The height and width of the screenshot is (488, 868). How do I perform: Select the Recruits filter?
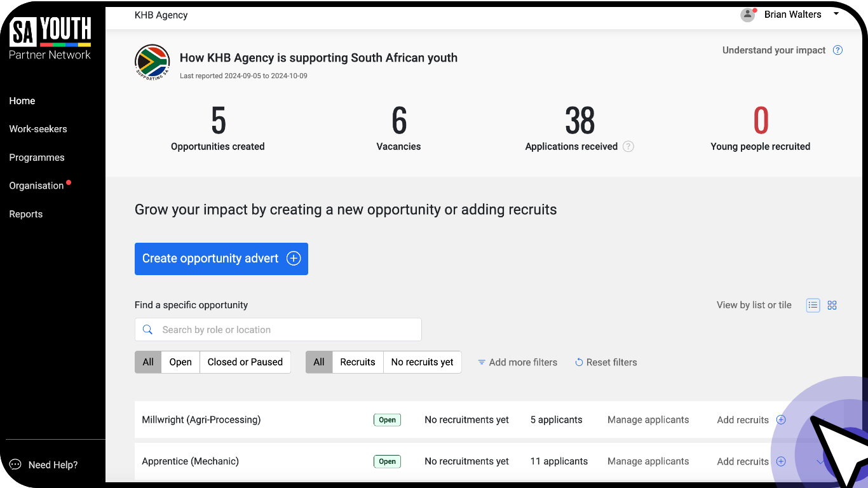(x=358, y=362)
